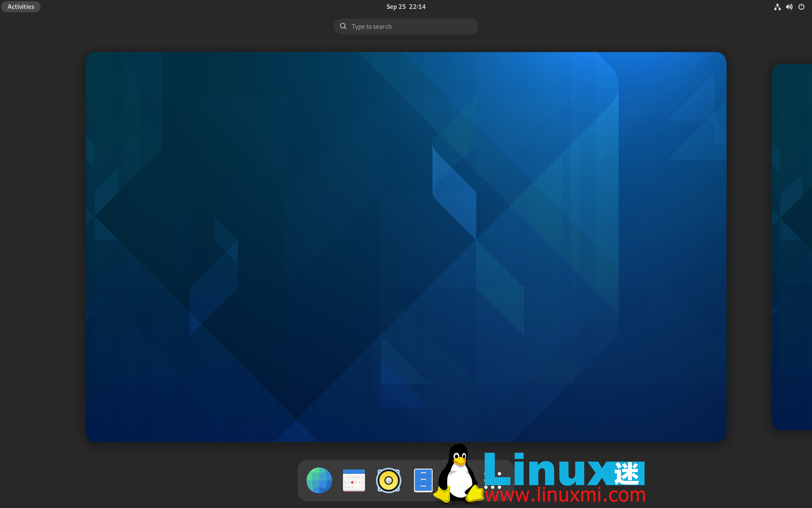The image size is (812, 508).
Task: Click the volume speaker icon in top bar
Action: click(789, 7)
